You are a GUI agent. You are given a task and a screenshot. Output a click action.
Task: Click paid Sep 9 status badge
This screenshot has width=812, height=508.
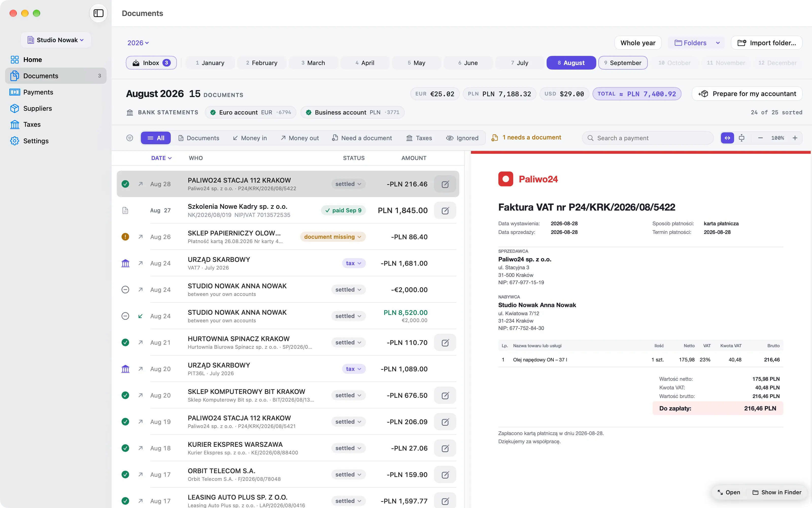343,210
